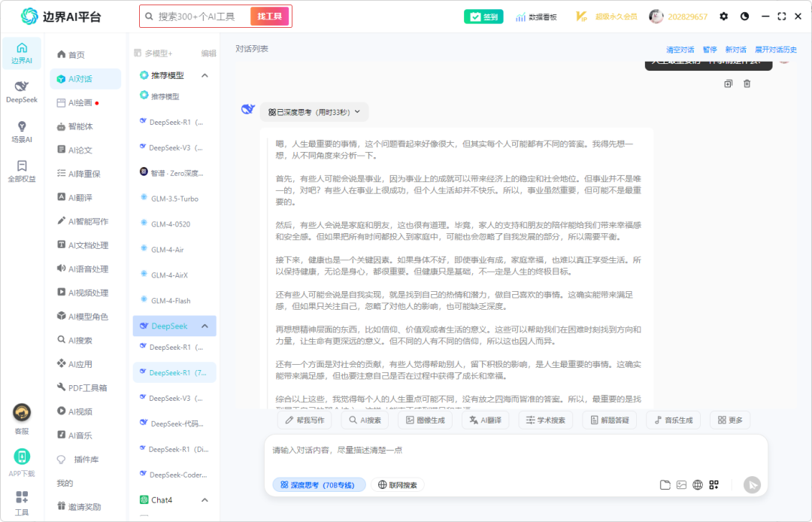Toggle 联网搜索 web search
This screenshot has width=812, height=522.
397,485
